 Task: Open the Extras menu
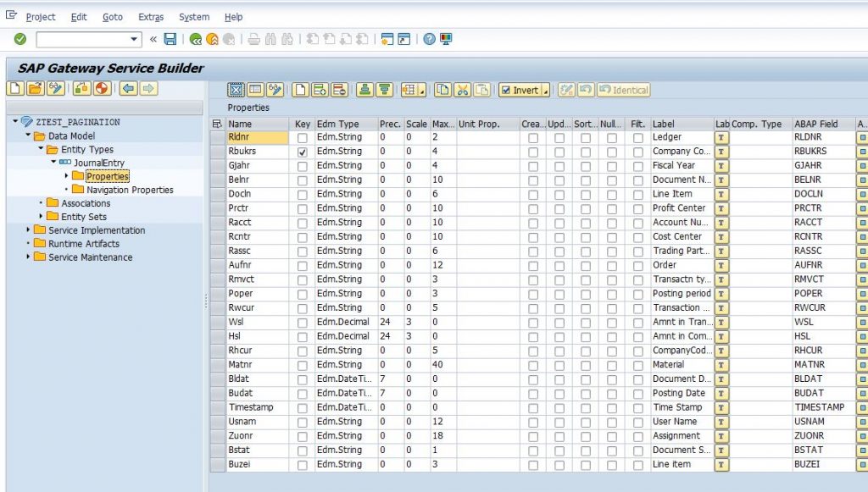tap(151, 17)
